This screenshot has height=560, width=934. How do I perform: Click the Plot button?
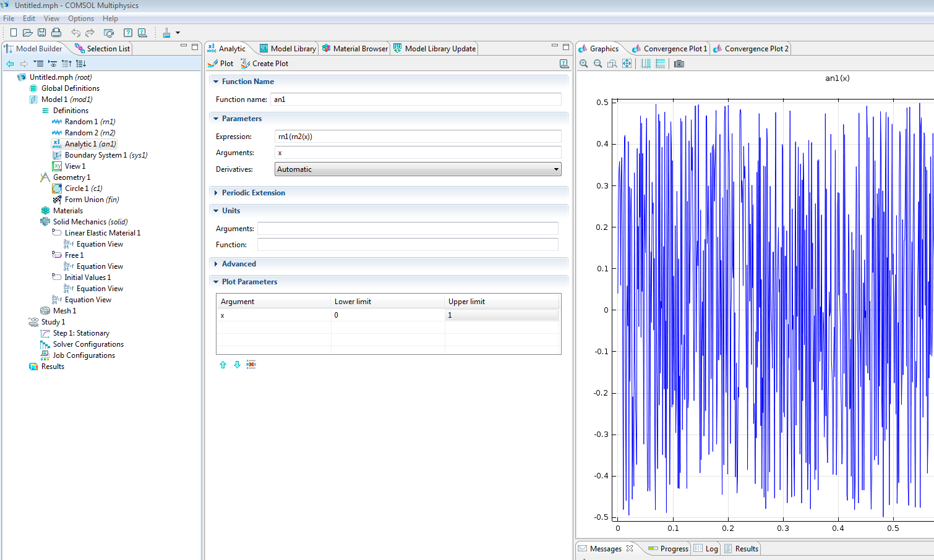click(221, 64)
